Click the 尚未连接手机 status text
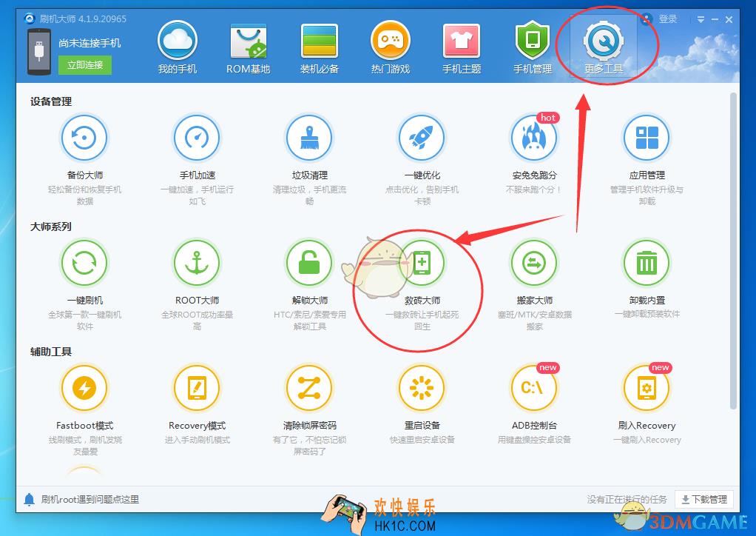The width and height of the screenshot is (756, 536). (x=90, y=43)
